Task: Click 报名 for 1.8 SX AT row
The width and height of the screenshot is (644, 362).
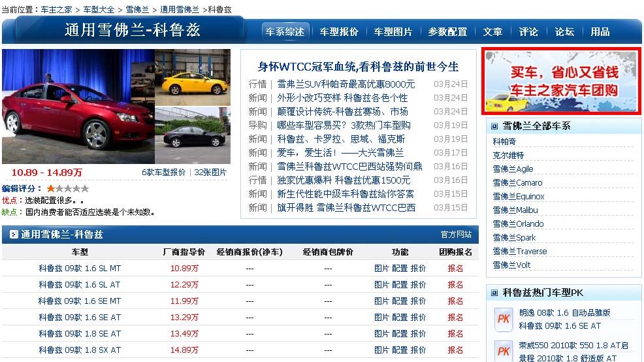Action: [x=455, y=350]
